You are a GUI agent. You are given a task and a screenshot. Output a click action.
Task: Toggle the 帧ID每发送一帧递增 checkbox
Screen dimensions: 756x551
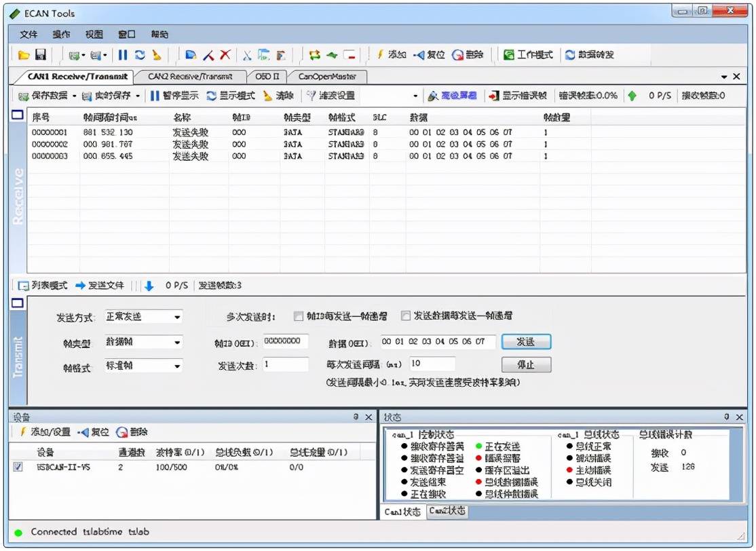pyautogui.click(x=299, y=316)
